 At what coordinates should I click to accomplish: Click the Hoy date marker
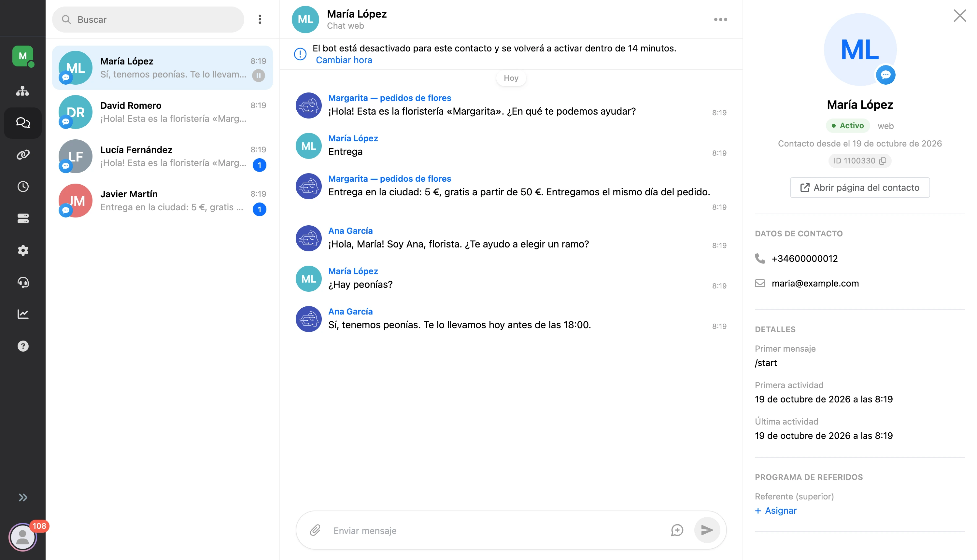point(511,78)
